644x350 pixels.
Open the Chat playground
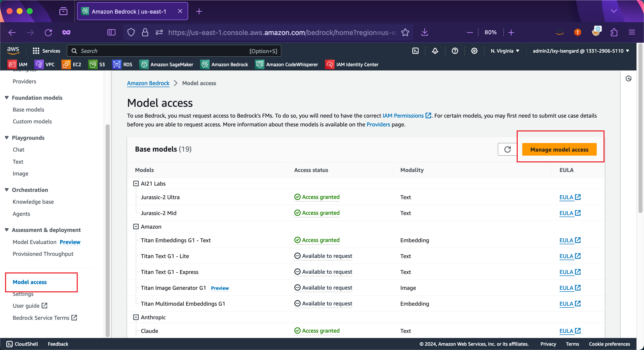(x=19, y=150)
